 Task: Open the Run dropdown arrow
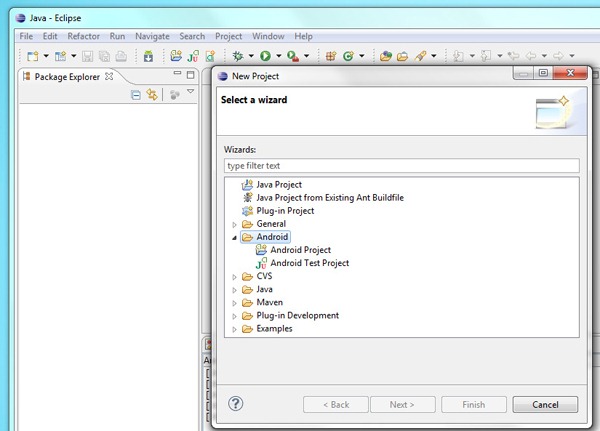pyautogui.click(x=279, y=56)
